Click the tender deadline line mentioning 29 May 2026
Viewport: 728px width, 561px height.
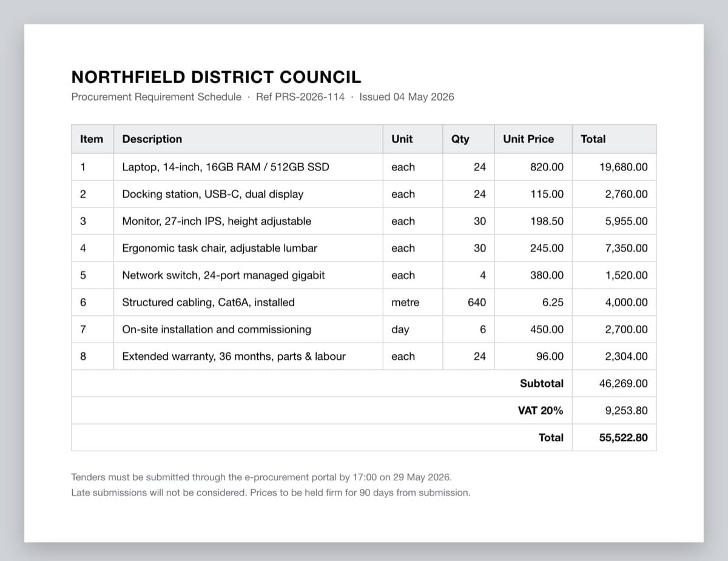pos(261,477)
